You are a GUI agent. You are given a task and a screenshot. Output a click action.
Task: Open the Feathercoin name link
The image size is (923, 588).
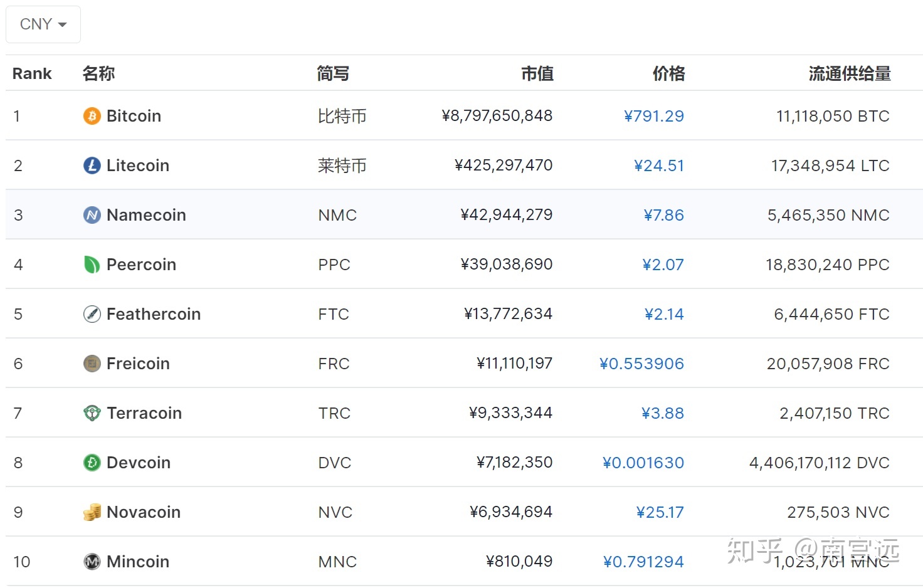(154, 314)
